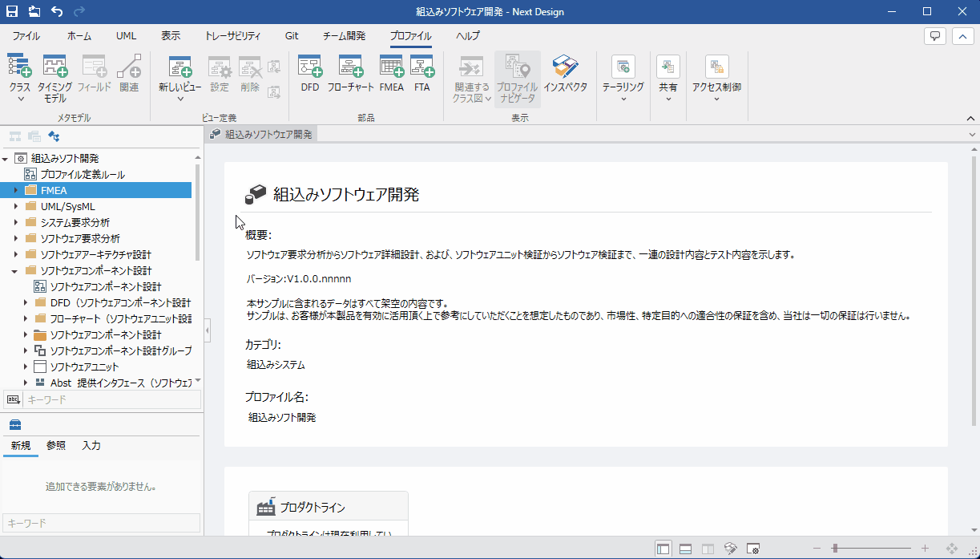Click the tree キーワード search field

point(111,399)
